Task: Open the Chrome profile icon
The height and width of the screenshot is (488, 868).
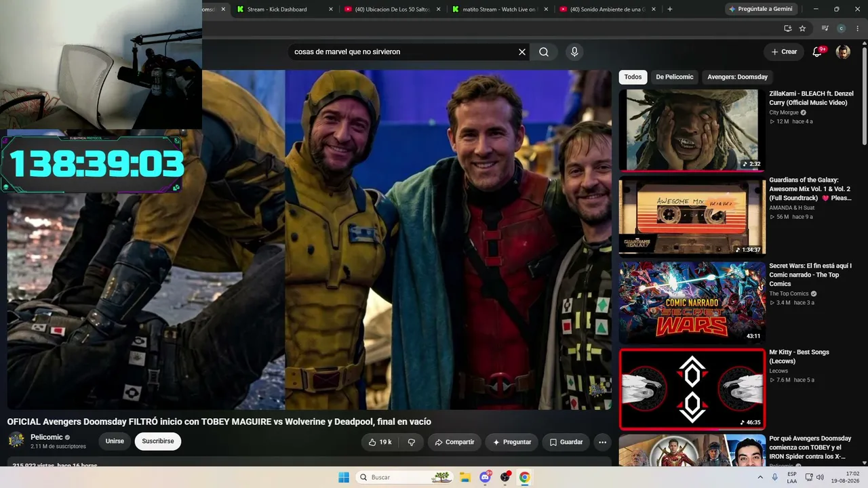Action: (841, 28)
